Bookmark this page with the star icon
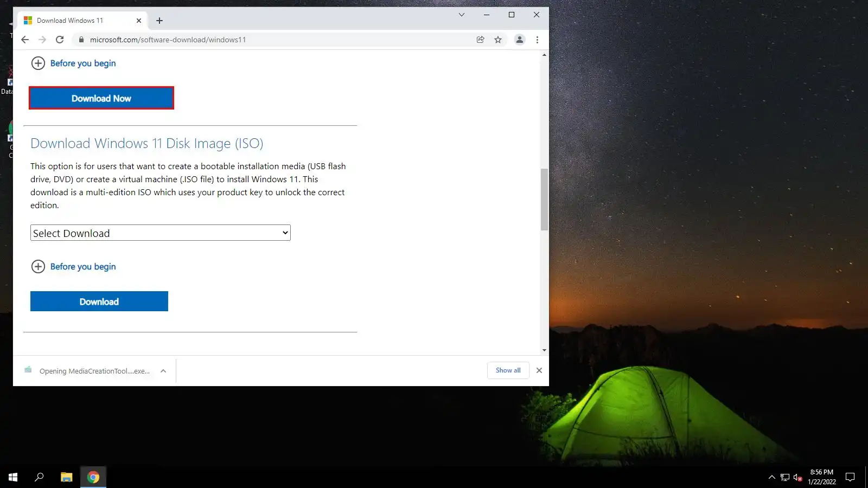This screenshot has height=488, width=868. point(498,40)
